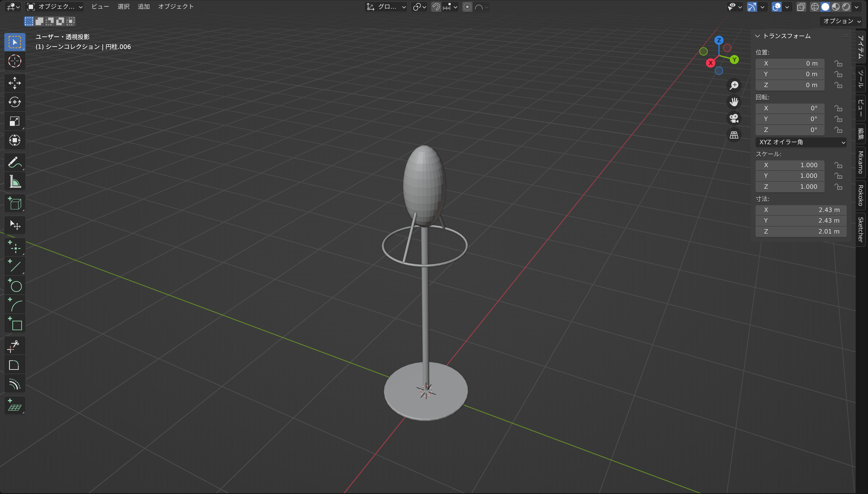Select the Rotate tool
Viewport: 868px width, 494px height.
coord(14,102)
